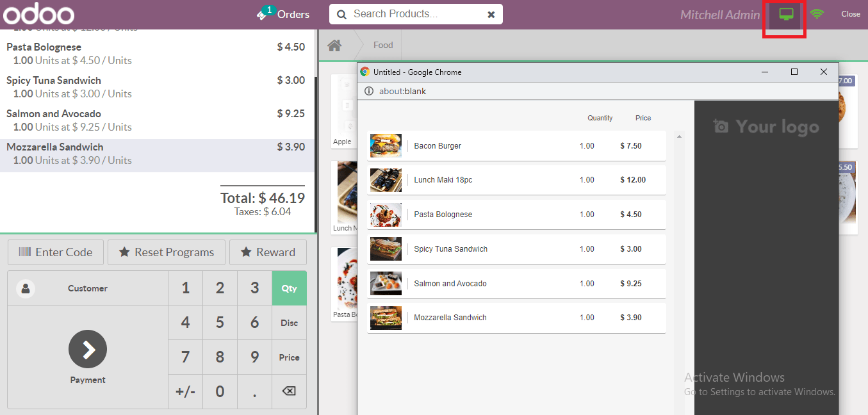The width and height of the screenshot is (868, 415).
Task: Click the about:blank address bar in Chrome popup
Action: coord(402,91)
